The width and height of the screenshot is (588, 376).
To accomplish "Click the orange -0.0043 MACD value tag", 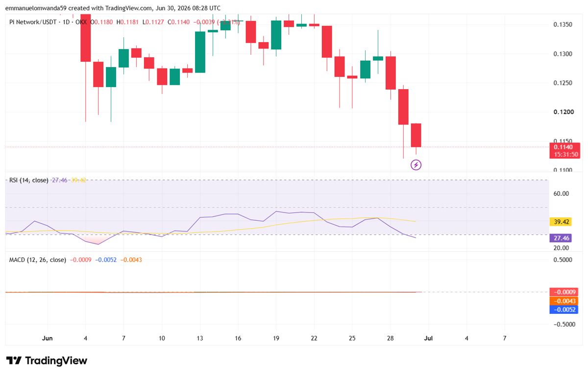I will coord(564,301).
